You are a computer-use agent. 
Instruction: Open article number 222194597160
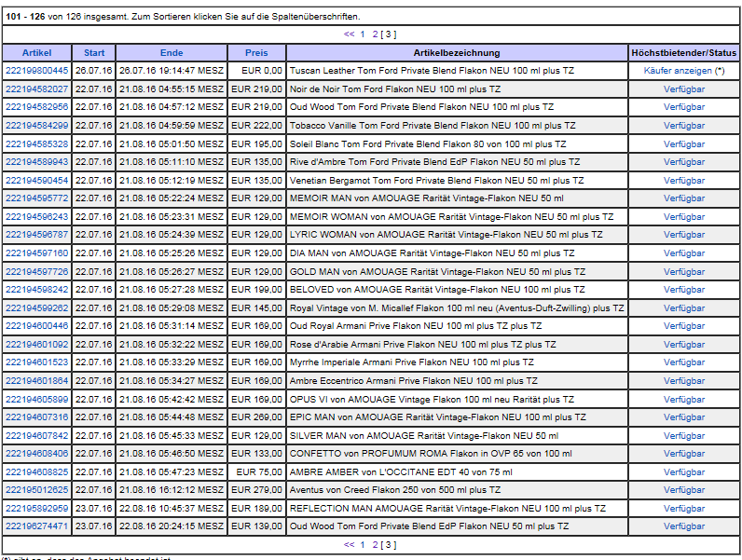37,253
